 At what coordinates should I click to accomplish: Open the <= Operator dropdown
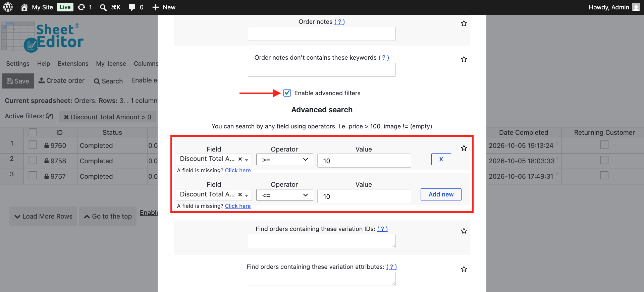point(285,195)
